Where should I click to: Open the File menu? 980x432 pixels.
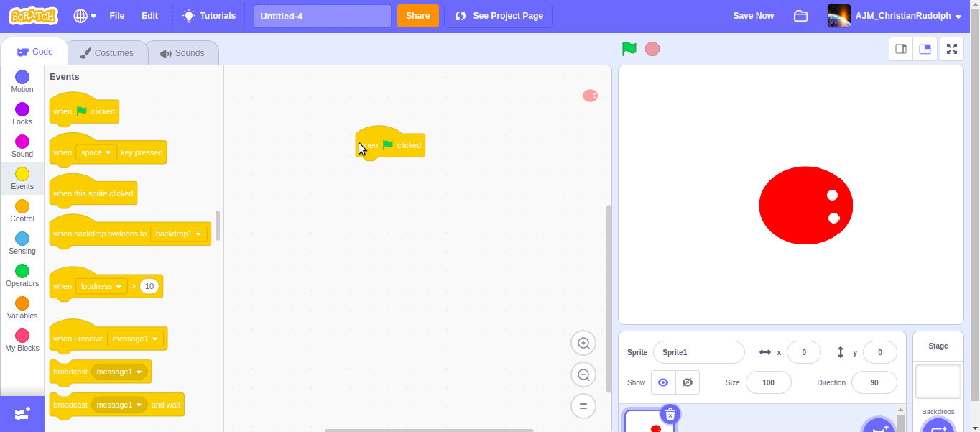click(116, 15)
